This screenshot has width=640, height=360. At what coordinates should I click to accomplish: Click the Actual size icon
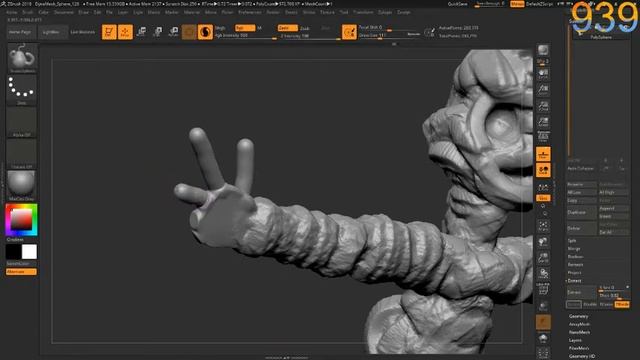click(543, 106)
